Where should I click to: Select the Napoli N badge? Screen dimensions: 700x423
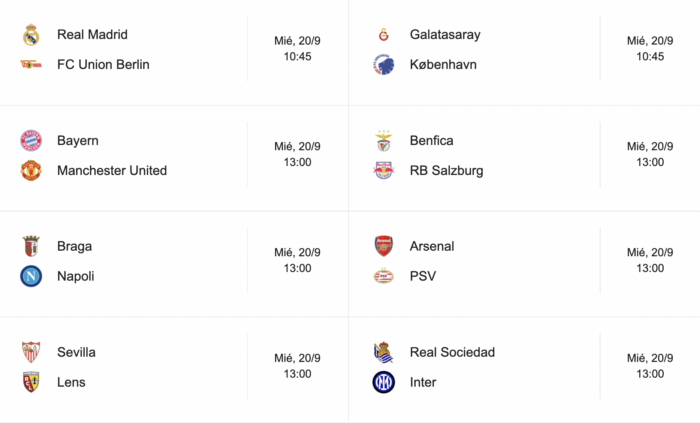pos(31,276)
